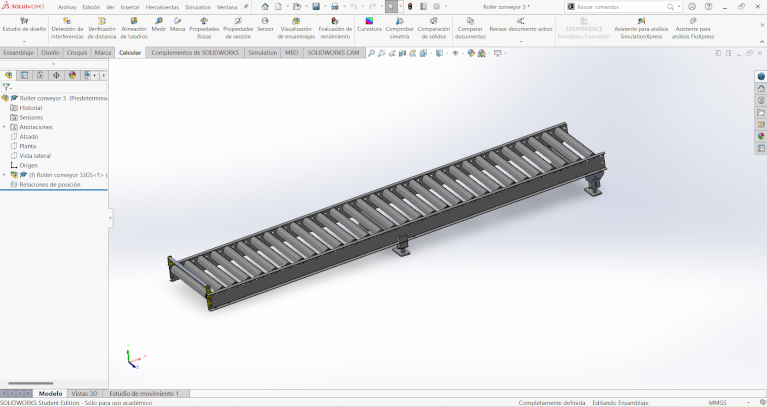Toggle the hide/show items eye icon
Viewport: 767px width, 407px height.
coord(456,53)
